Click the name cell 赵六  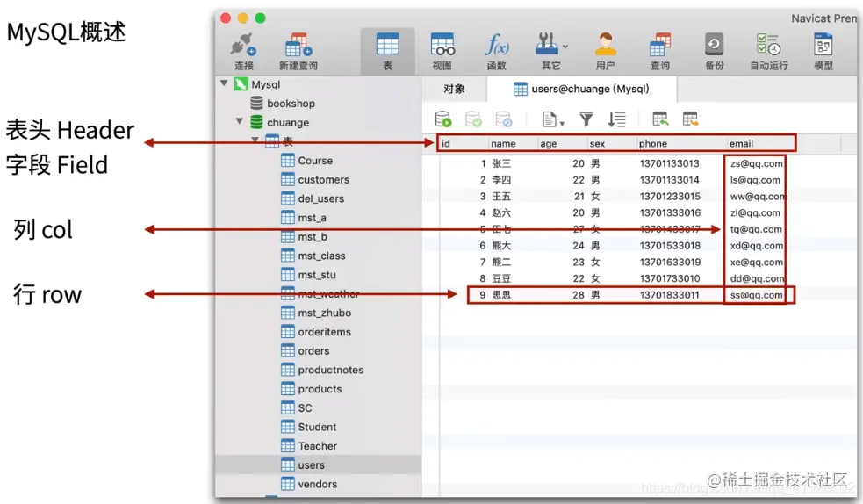click(x=500, y=212)
